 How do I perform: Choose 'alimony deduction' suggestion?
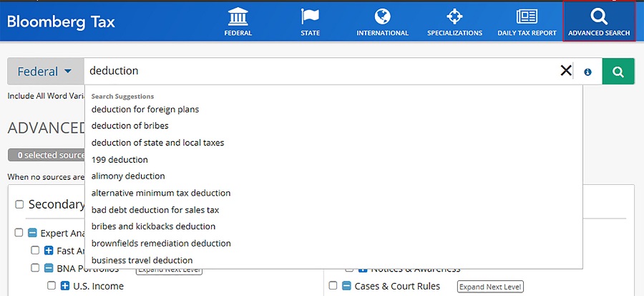click(128, 176)
